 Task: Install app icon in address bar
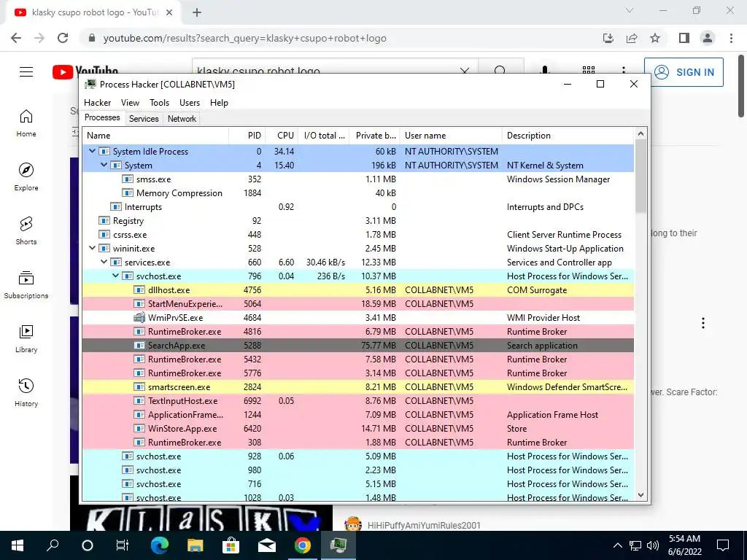click(x=608, y=38)
